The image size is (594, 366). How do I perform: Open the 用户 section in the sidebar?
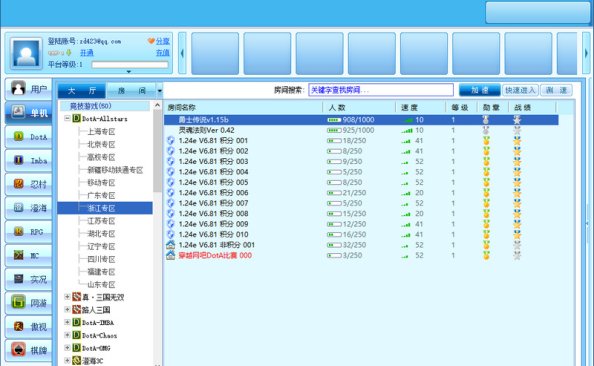pyautogui.click(x=29, y=89)
